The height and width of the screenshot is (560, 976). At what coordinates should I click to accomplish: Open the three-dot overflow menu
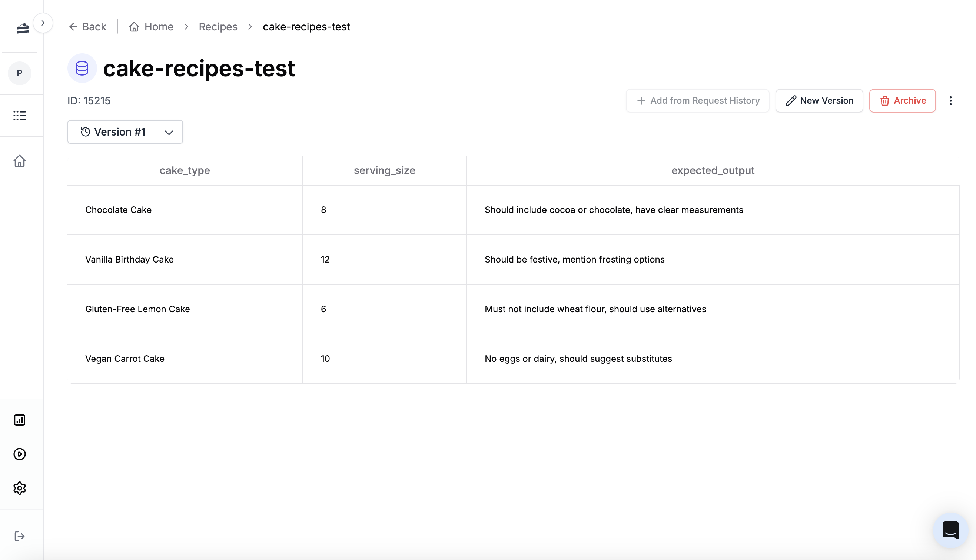(950, 100)
